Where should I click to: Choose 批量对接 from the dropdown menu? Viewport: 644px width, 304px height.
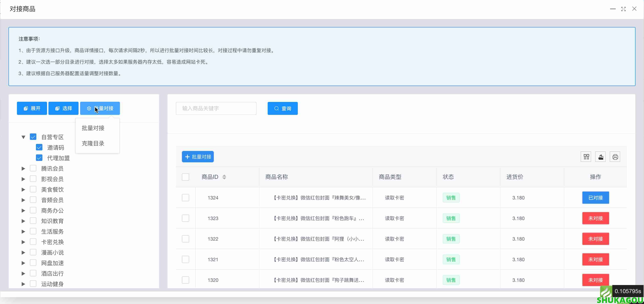(93, 128)
